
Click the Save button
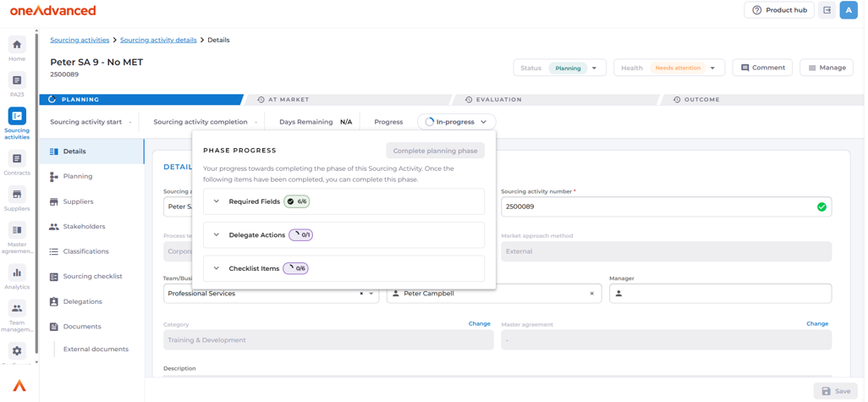click(x=835, y=391)
